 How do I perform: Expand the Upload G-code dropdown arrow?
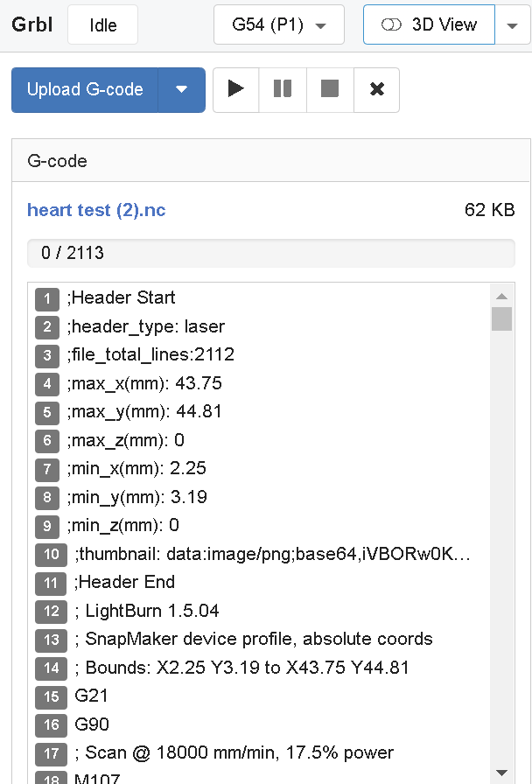point(182,90)
